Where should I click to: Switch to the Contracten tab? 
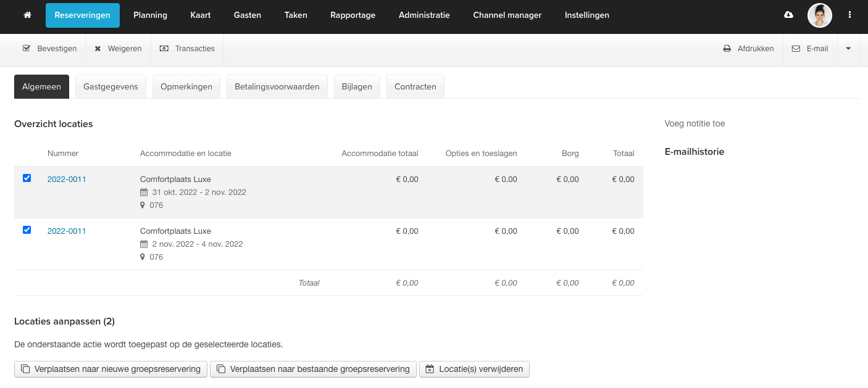coord(415,87)
